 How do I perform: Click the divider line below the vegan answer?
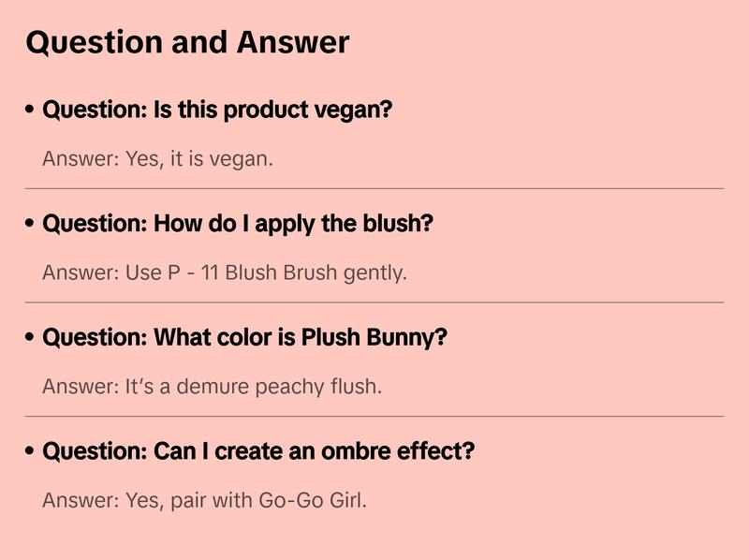[x=374, y=188]
